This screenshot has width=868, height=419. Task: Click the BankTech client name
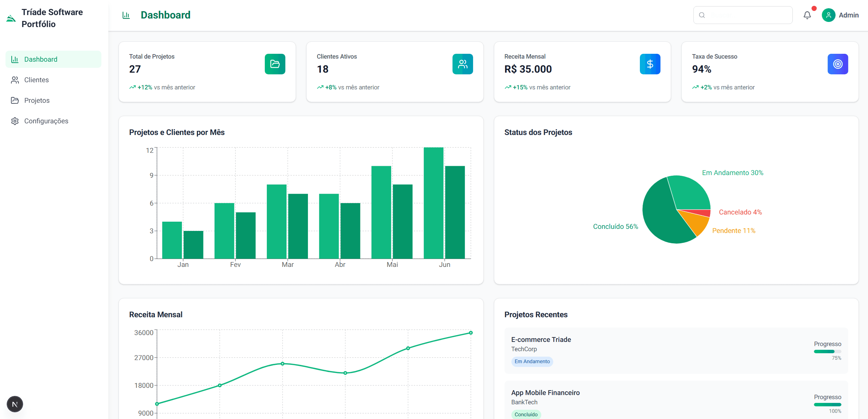click(524, 402)
